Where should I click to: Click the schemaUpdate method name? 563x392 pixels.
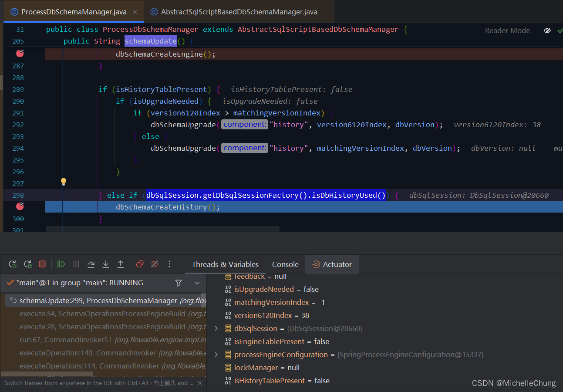click(150, 41)
